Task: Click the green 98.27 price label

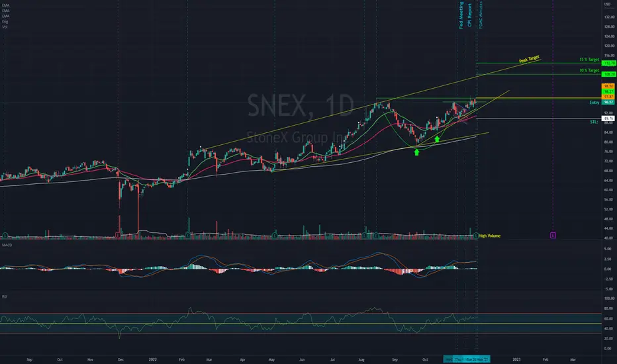Action: [x=608, y=91]
